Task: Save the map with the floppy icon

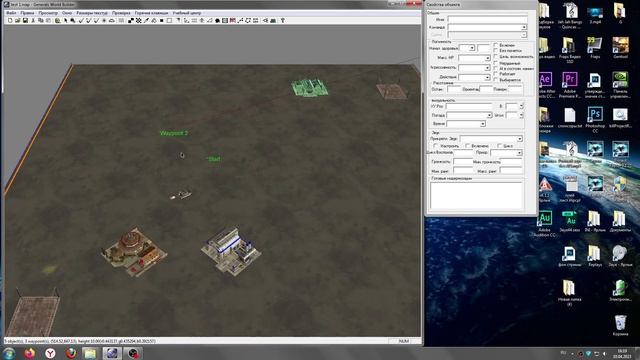Action: (x=25, y=20)
